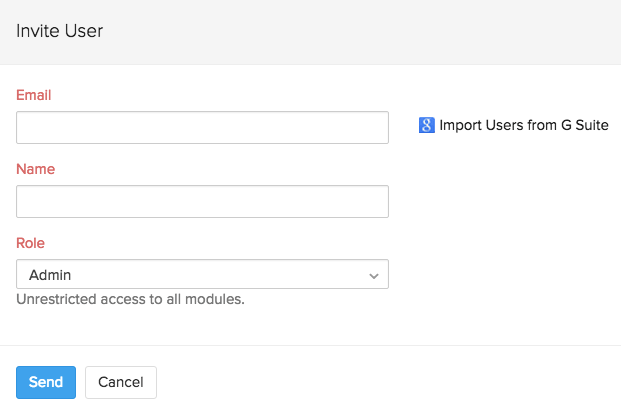Click the chevron arrow in Role selector

pyautogui.click(x=373, y=275)
